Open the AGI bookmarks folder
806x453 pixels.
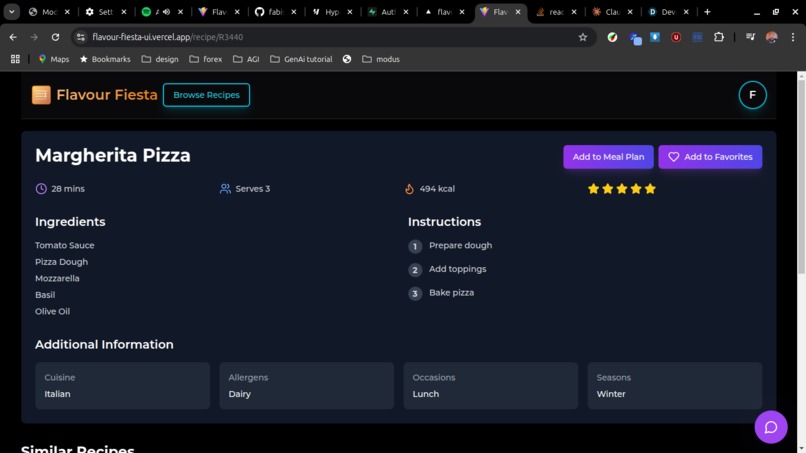pyautogui.click(x=246, y=59)
